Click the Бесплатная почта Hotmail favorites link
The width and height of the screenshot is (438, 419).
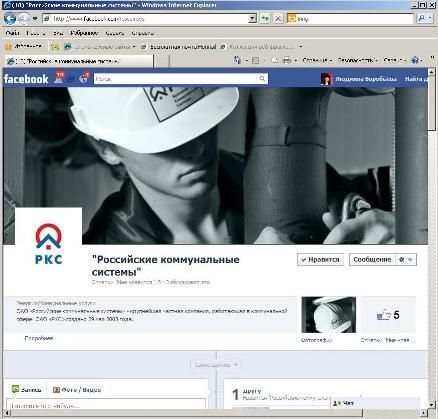click(x=180, y=47)
